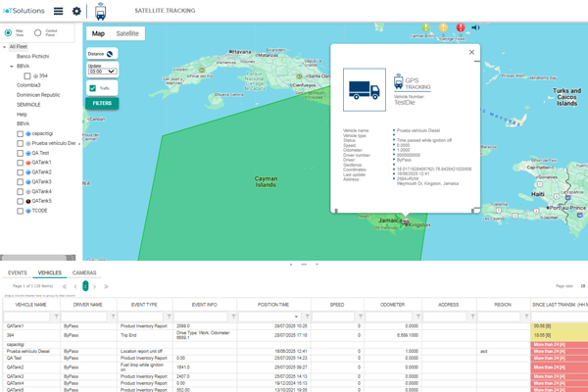Sort by Odometer column header
The width and height of the screenshot is (588, 392).
click(393, 305)
